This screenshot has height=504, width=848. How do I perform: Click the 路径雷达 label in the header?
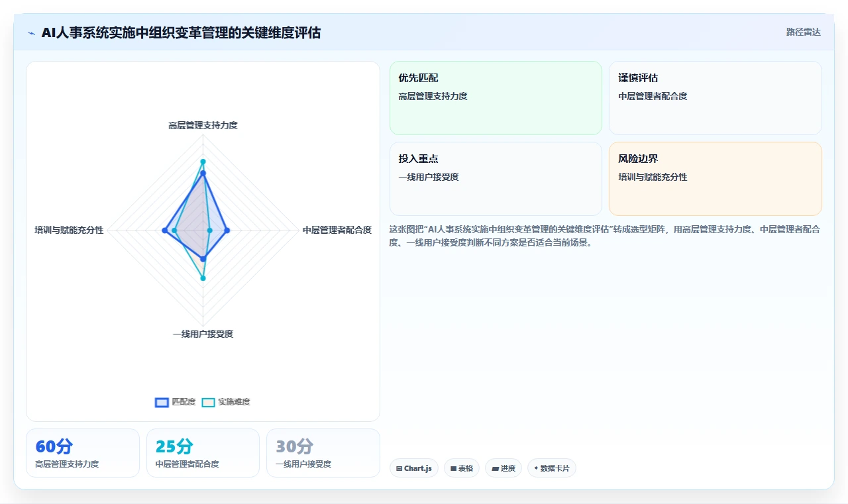[803, 32]
